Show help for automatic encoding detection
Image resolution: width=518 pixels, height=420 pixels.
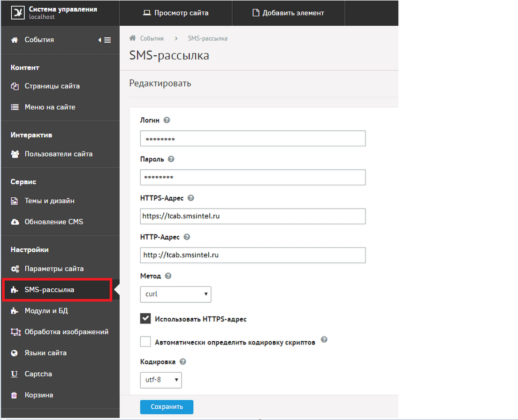pos(324,339)
